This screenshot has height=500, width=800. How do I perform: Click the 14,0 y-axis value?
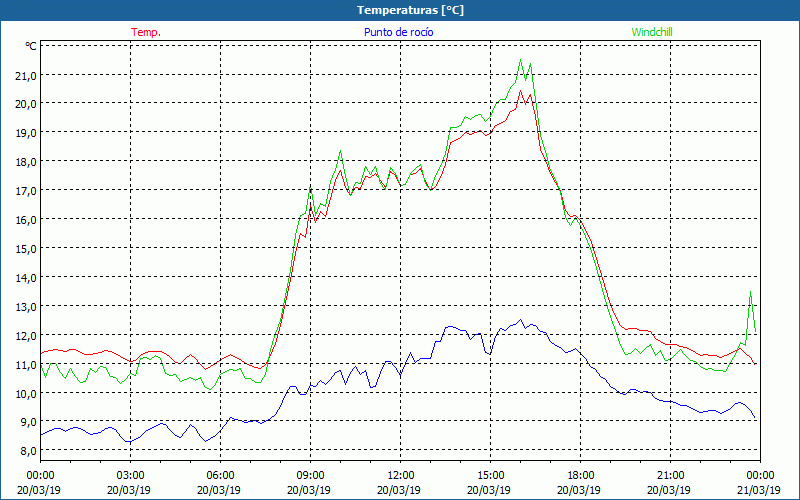point(26,278)
